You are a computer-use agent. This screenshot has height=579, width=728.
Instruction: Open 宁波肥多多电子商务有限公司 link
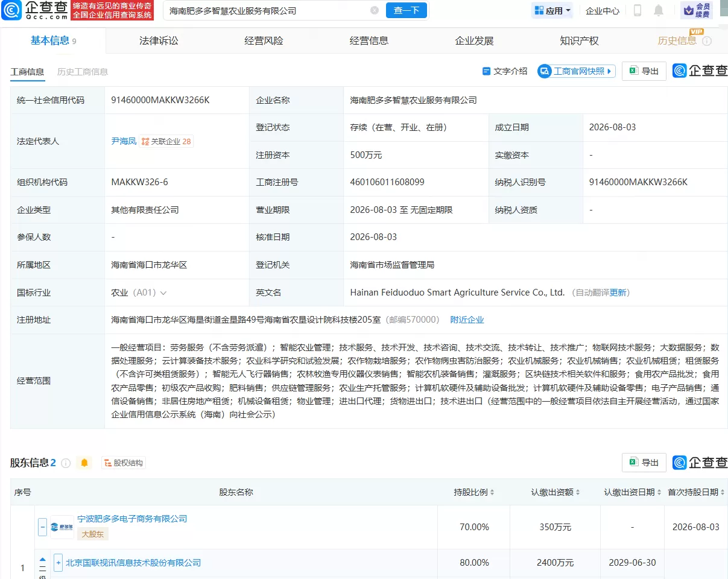pyautogui.click(x=132, y=519)
